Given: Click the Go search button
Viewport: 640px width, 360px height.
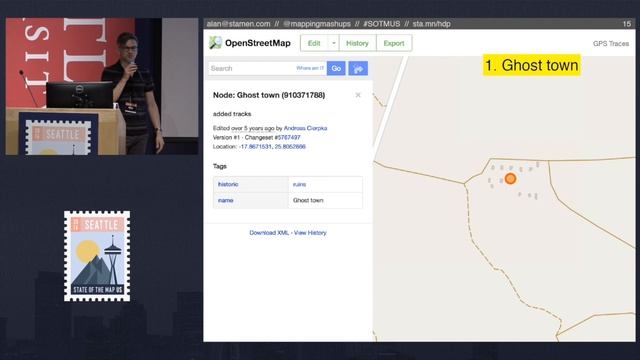Looking at the screenshot, I should pyautogui.click(x=336, y=68).
